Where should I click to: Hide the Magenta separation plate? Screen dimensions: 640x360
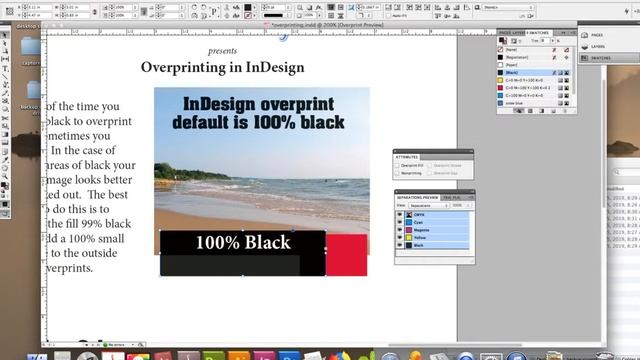point(400,230)
